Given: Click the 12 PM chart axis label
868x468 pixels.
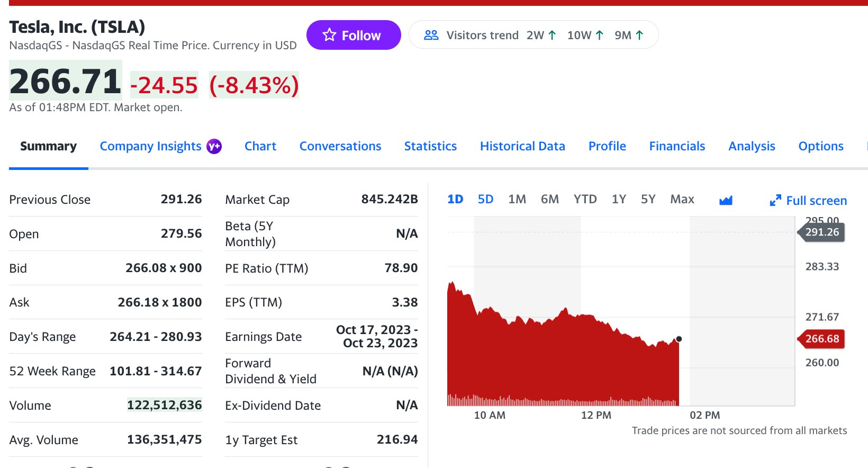Looking at the screenshot, I should pos(596,415).
